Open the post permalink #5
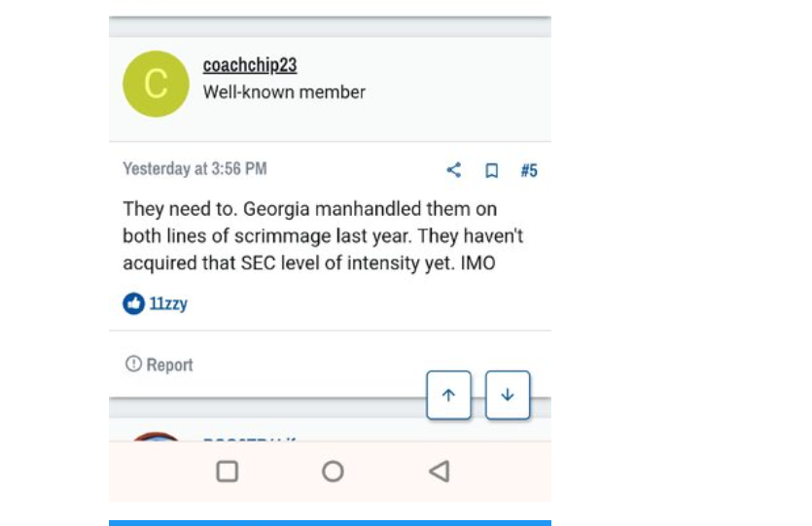 pos(529,170)
